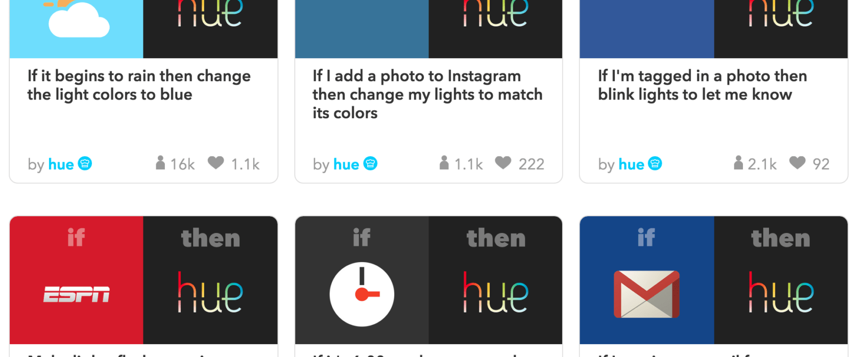Click the person icon beside 16k

pyautogui.click(x=160, y=163)
